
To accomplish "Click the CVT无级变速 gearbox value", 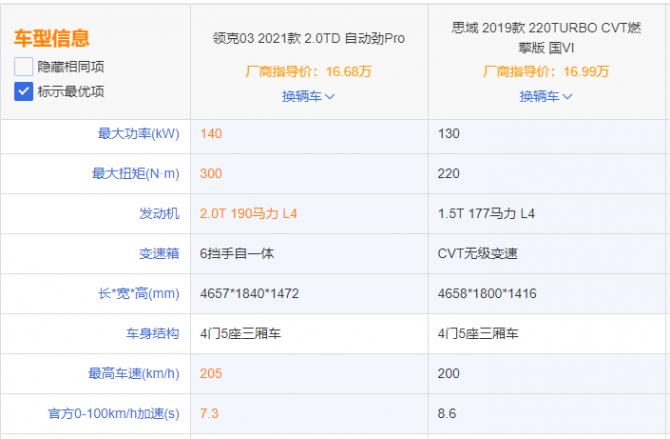I will tap(478, 254).
